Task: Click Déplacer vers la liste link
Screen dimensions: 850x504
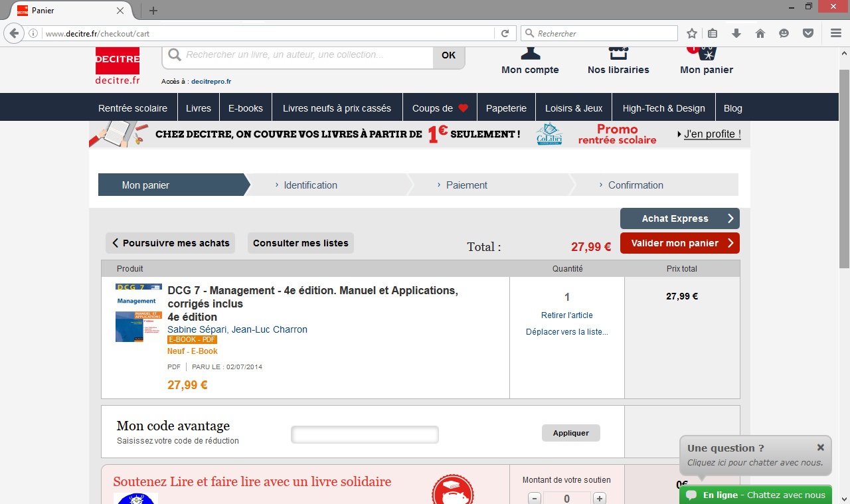Action: pyautogui.click(x=567, y=332)
